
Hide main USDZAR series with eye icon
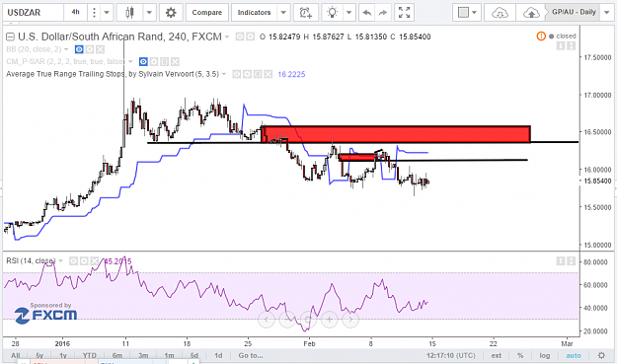(x=240, y=36)
